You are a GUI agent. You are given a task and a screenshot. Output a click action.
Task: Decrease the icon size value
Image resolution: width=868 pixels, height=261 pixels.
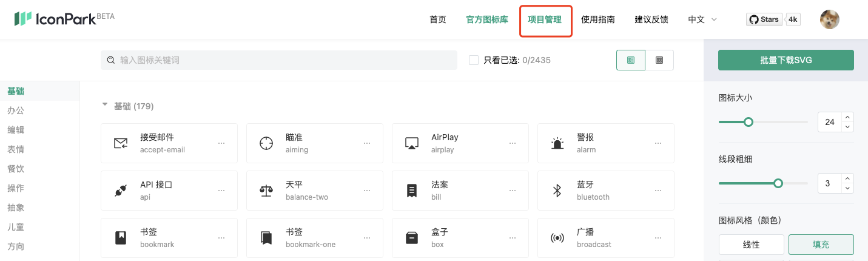(x=847, y=127)
